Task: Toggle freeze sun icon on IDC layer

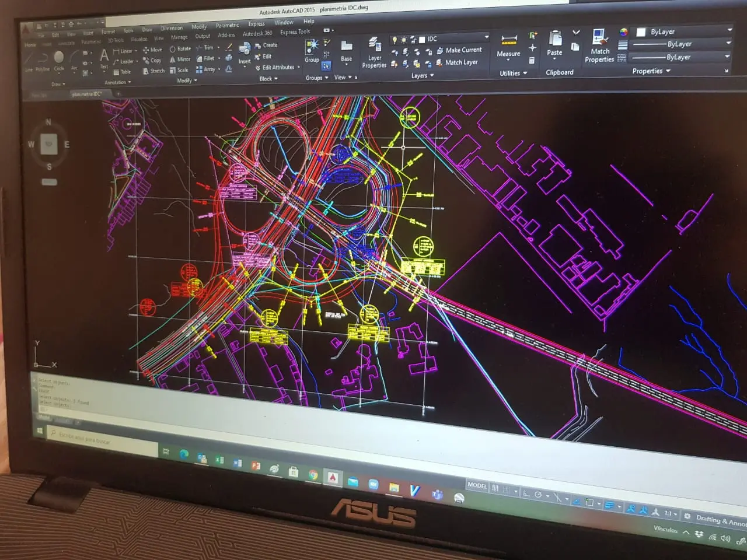Action: [x=403, y=40]
